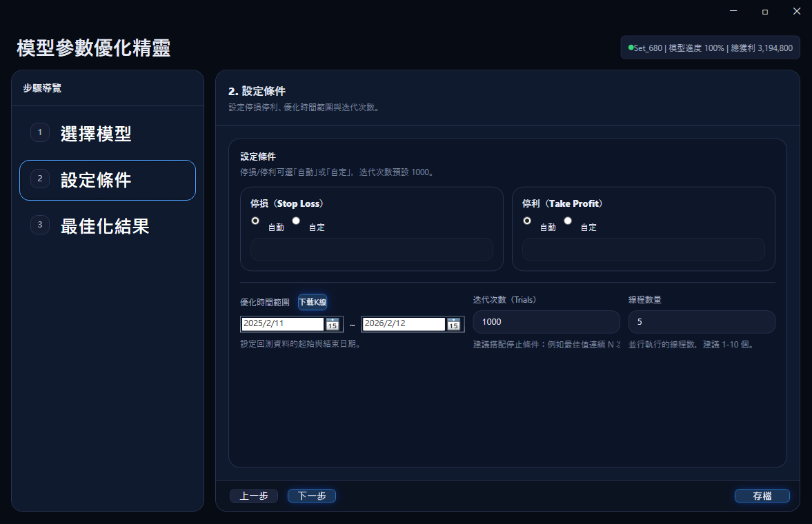Open the end date calendar picker icon
Viewport: 812px width, 524px height.
tap(454, 324)
